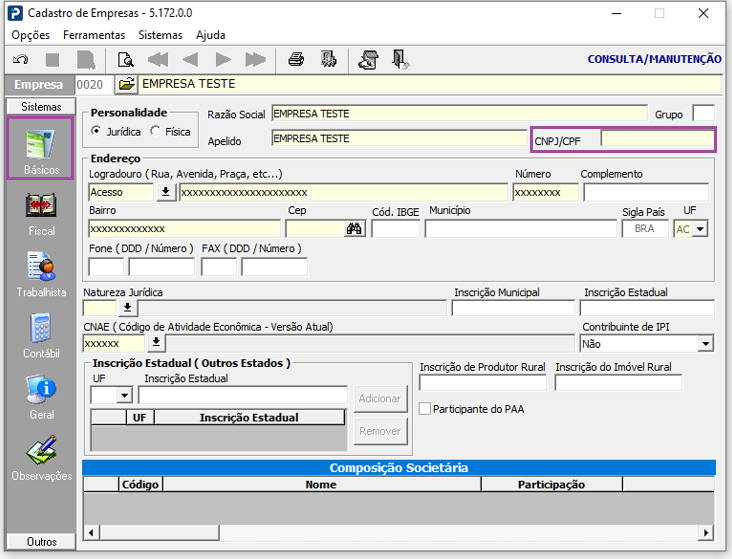This screenshot has width=732, height=559.
Task: Open Fiscal section in sidebar
Action: [x=41, y=214]
